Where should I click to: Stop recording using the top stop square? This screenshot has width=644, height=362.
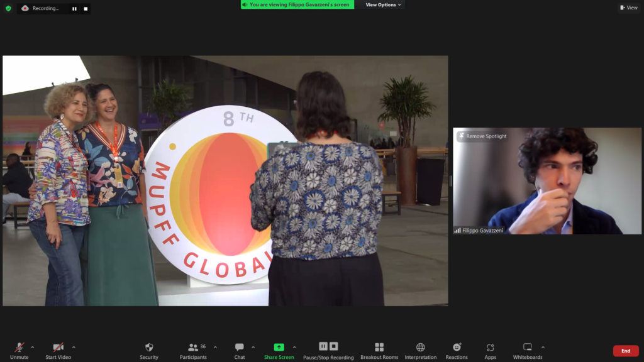[86, 9]
